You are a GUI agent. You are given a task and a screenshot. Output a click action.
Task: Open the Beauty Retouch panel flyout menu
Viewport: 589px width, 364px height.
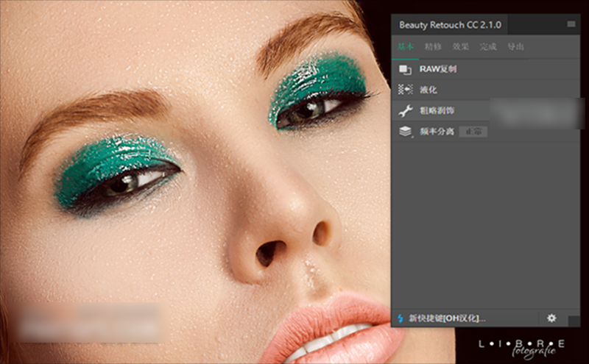pyautogui.click(x=571, y=24)
